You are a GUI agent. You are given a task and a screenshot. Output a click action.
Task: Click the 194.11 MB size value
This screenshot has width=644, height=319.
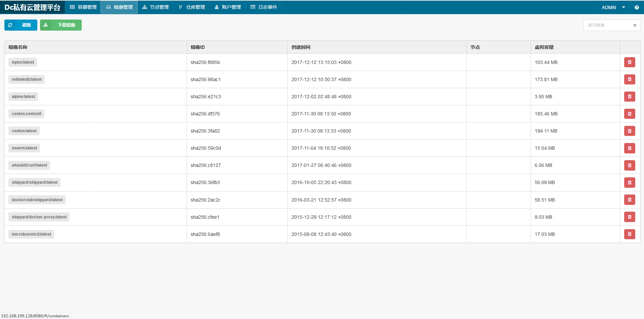click(x=546, y=131)
